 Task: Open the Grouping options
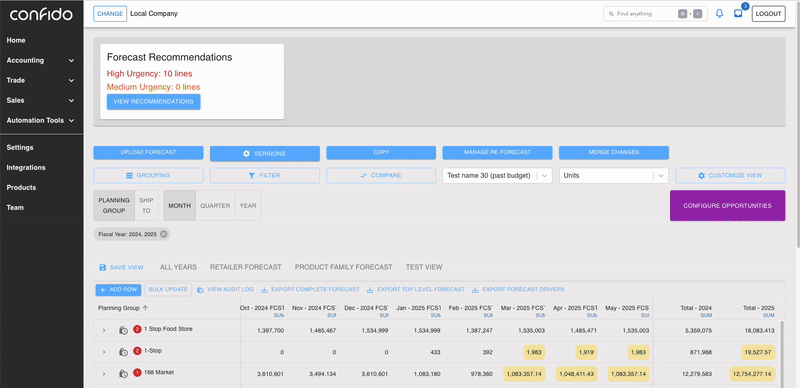[x=148, y=175]
